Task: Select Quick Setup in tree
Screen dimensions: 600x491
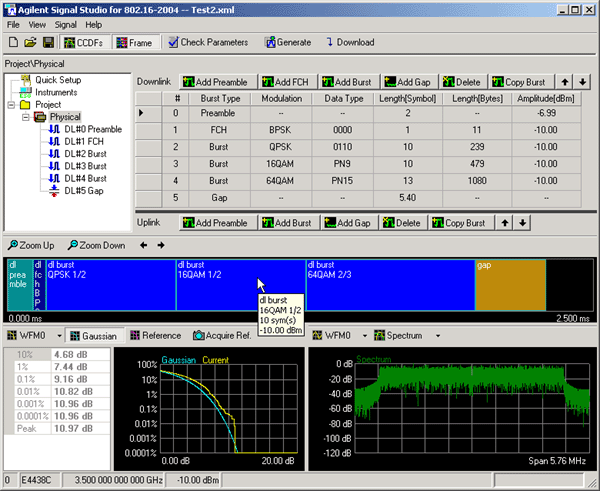Action: (x=58, y=80)
